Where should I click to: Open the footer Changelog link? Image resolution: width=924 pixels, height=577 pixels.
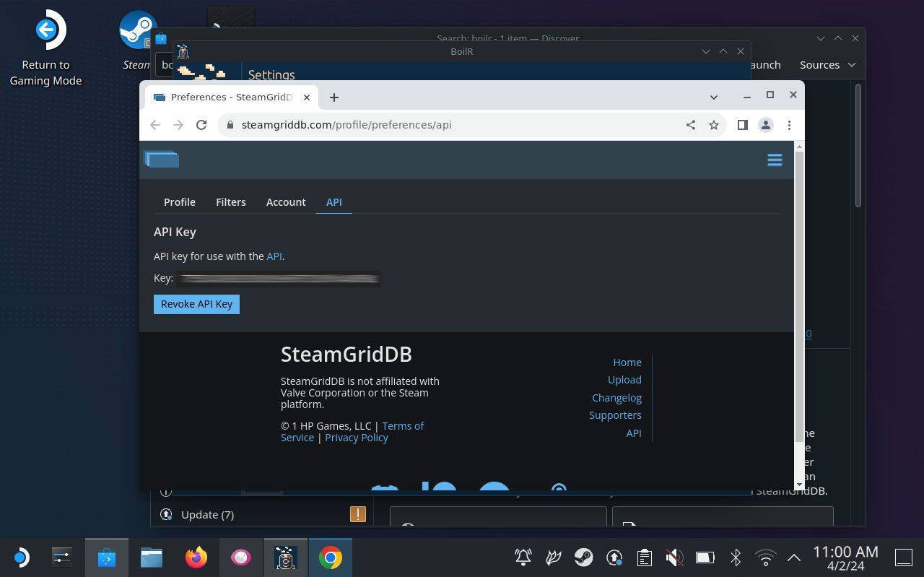(616, 398)
